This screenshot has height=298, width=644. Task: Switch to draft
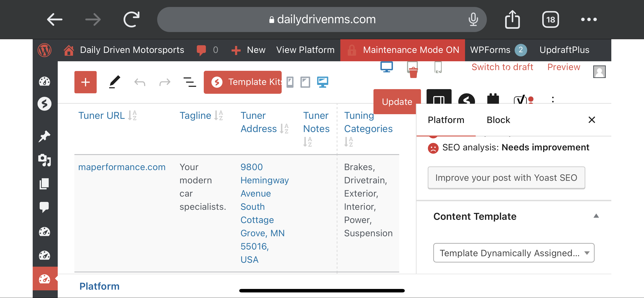pos(502,67)
